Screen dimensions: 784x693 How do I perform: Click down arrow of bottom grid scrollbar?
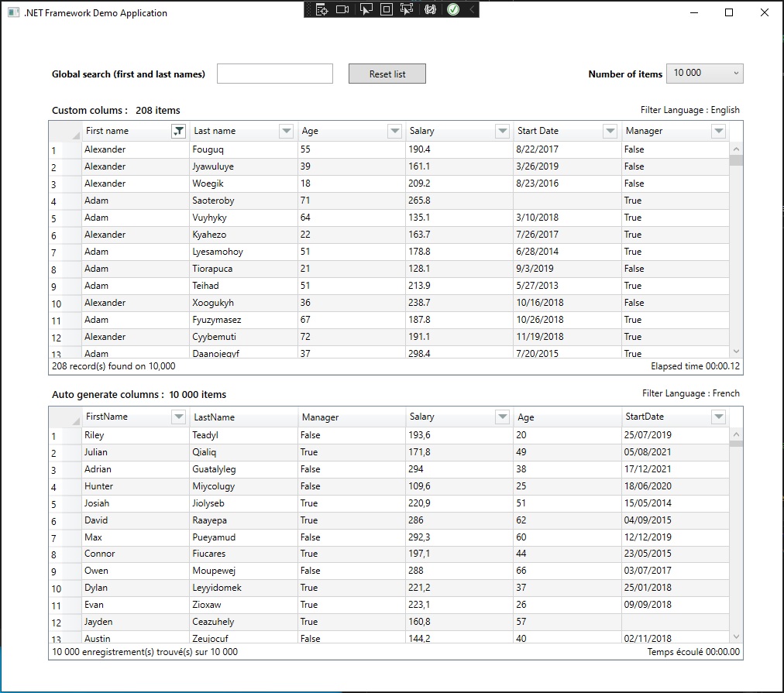coord(736,636)
